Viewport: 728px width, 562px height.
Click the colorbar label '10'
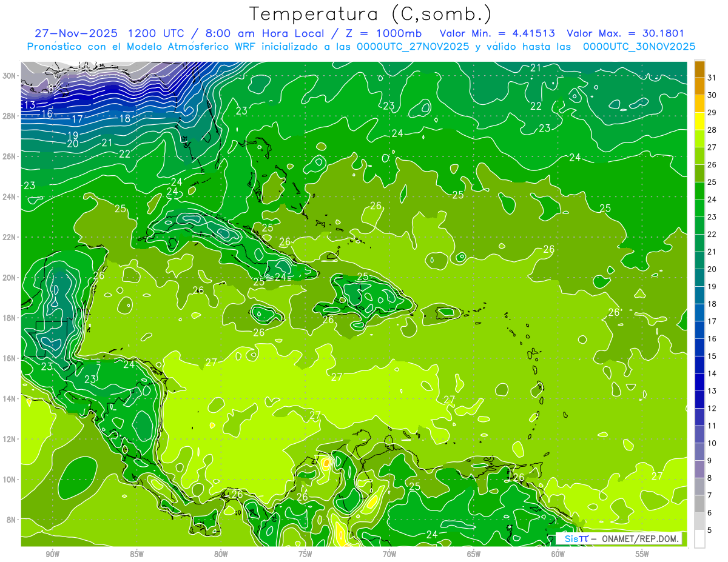[x=712, y=443]
